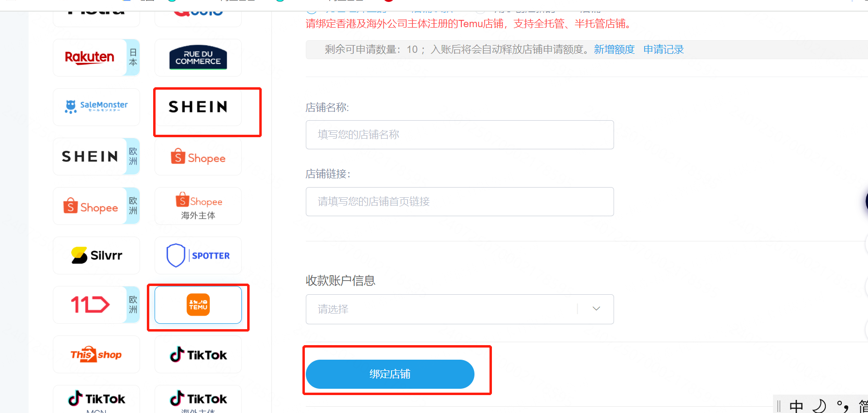Switch the IME 中 language indicator
This screenshot has height=413, width=868.
[x=796, y=406]
